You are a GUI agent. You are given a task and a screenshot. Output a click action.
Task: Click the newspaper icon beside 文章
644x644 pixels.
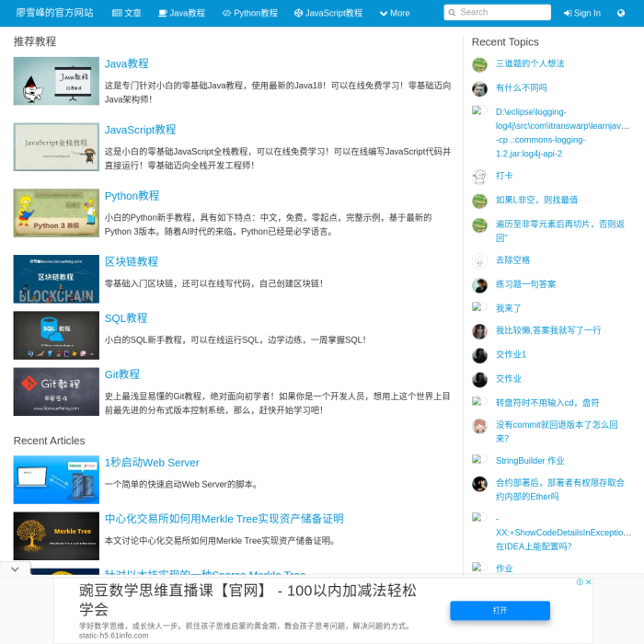117,14
